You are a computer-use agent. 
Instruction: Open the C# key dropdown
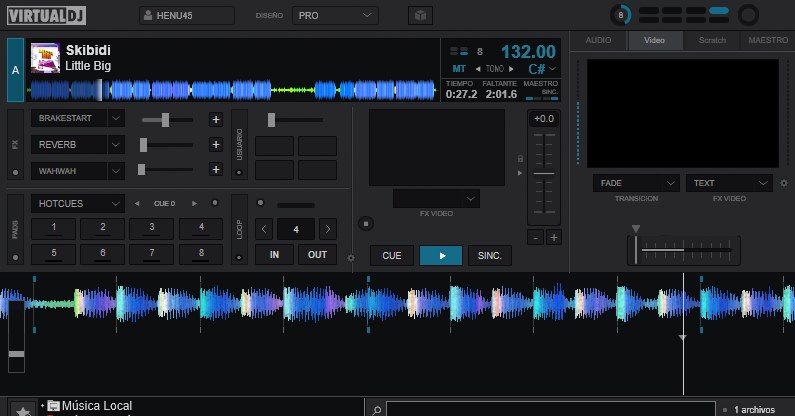pyautogui.click(x=541, y=68)
